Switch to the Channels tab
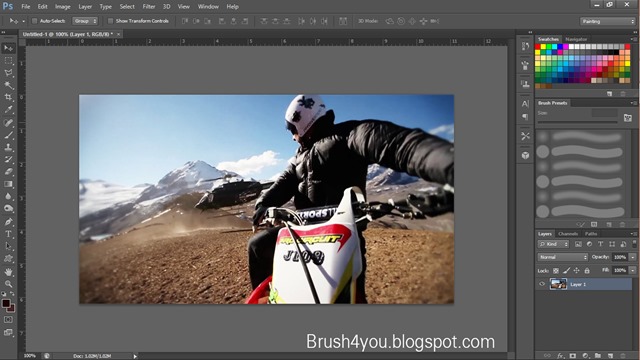This screenshot has width=640, height=360. [x=568, y=234]
